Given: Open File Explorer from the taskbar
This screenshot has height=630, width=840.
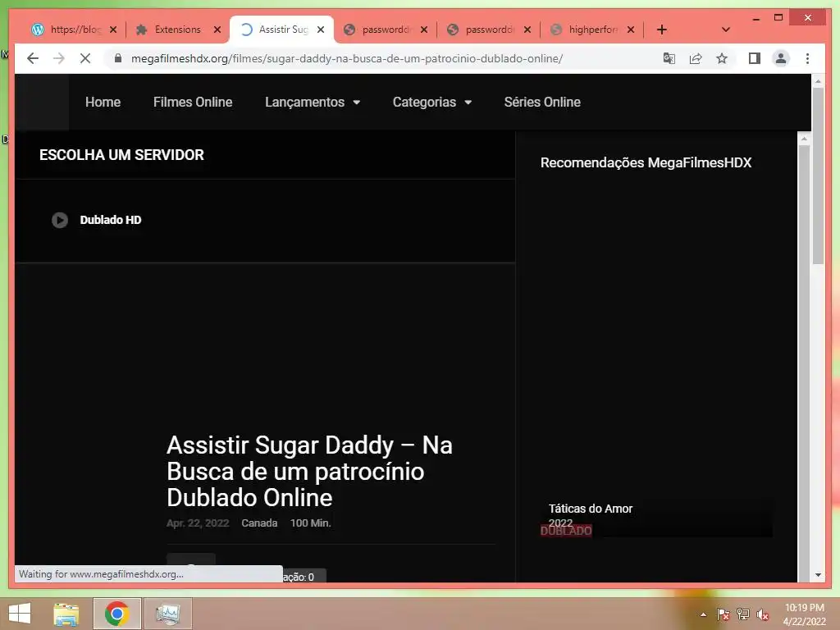Looking at the screenshot, I should click(x=66, y=614).
